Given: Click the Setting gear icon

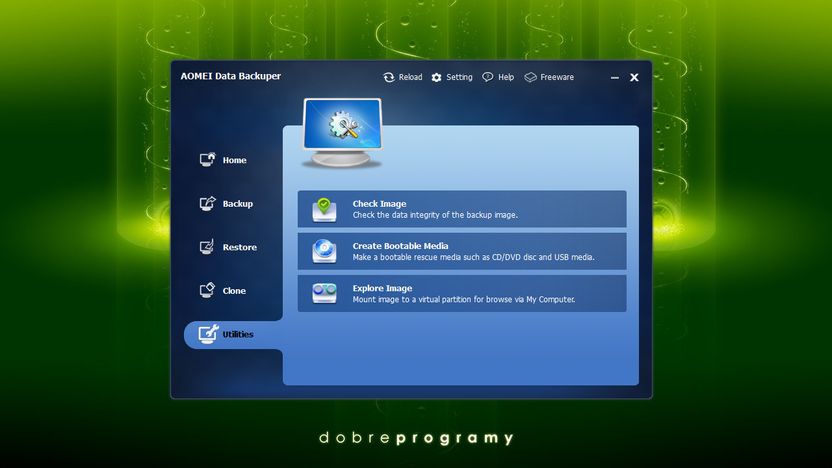Looking at the screenshot, I should 436,77.
